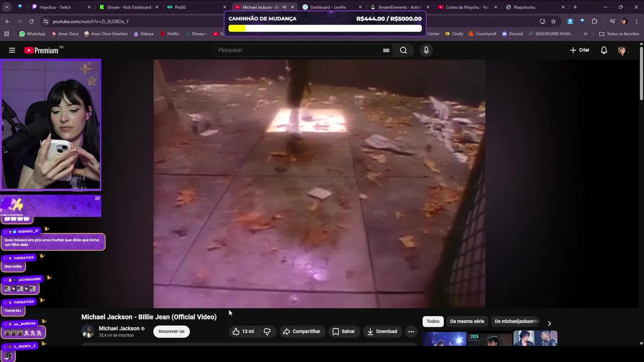The image size is (644, 362).
Task: Open media controls icon in Chrome toolbar
Action: [612, 21]
